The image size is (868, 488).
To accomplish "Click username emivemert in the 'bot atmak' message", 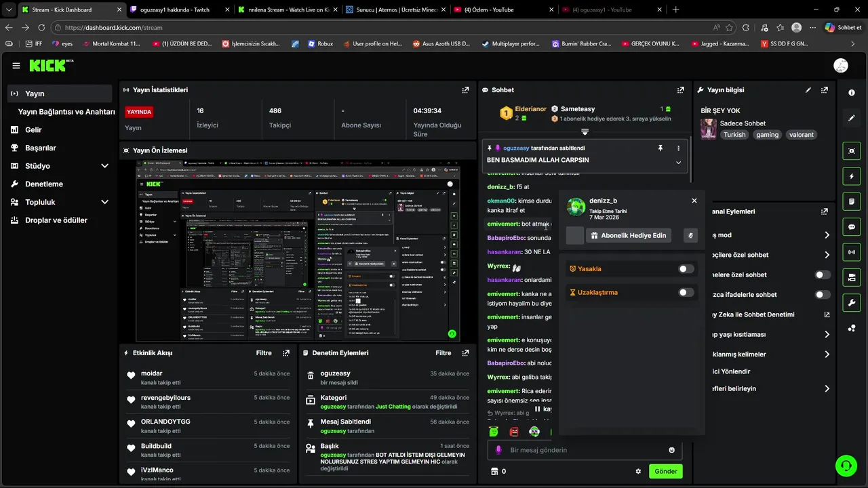I will coord(503,224).
